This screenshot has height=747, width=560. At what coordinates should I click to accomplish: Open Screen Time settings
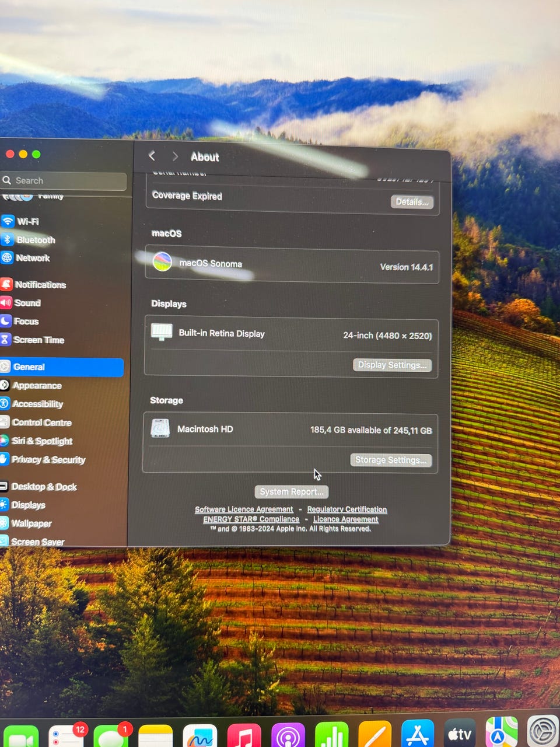click(33, 340)
